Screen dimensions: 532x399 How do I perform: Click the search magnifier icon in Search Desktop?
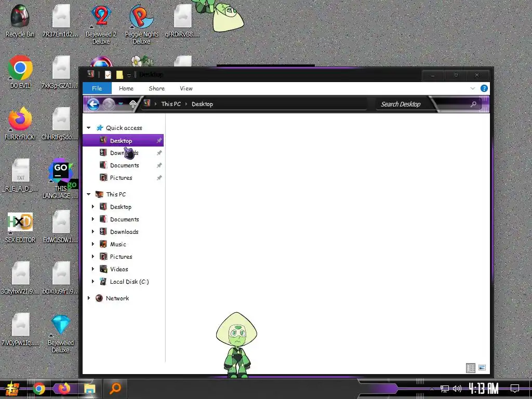(x=473, y=104)
